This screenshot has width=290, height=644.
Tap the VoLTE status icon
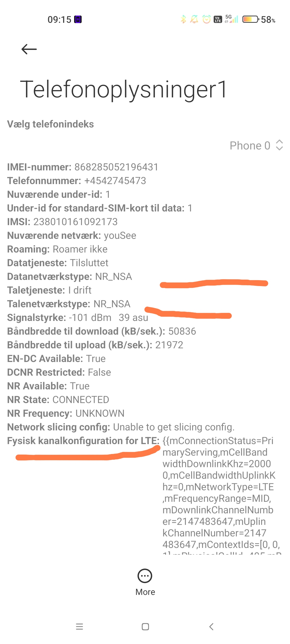(218, 19)
